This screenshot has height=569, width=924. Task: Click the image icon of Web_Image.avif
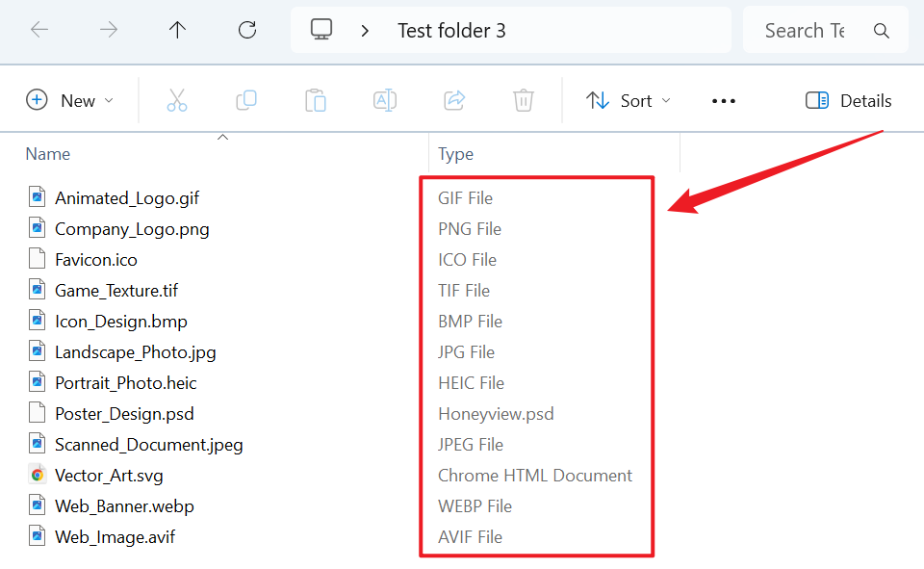(38, 535)
